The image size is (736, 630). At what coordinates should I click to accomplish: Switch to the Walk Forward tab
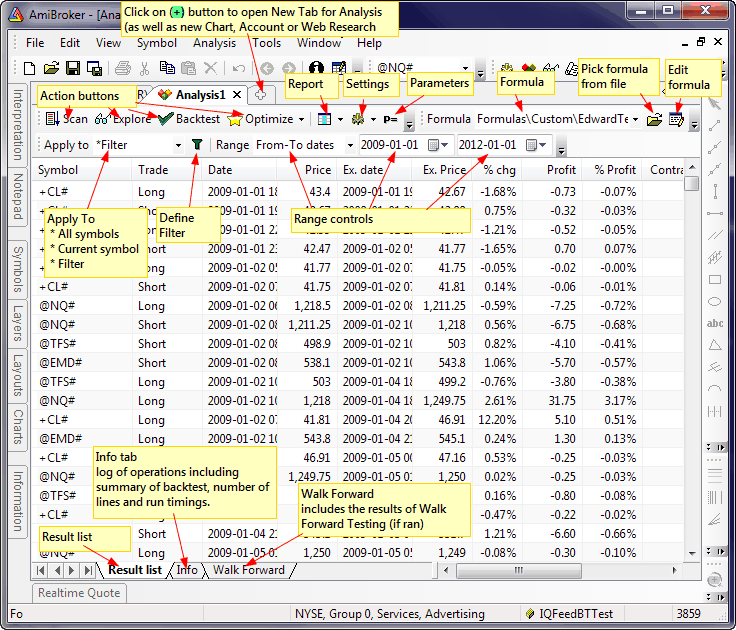[x=248, y=570]
